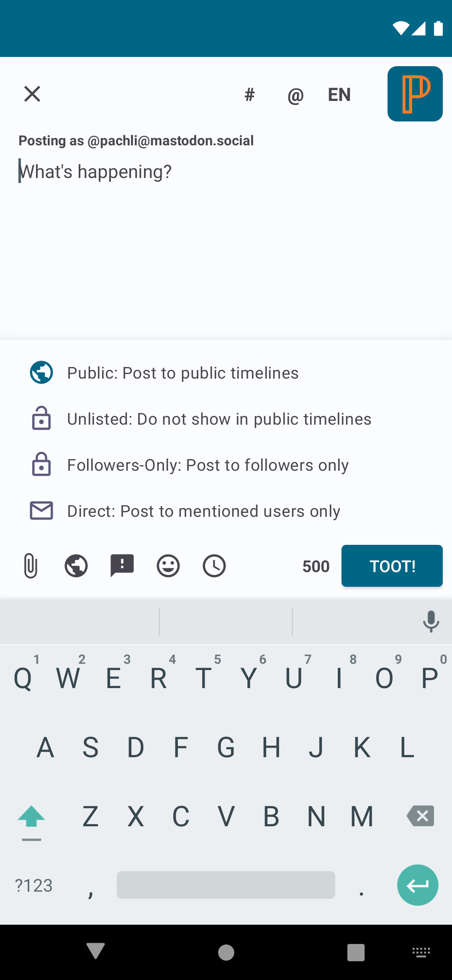Tap the paperclip attach media icon

(x=31, y=566)
